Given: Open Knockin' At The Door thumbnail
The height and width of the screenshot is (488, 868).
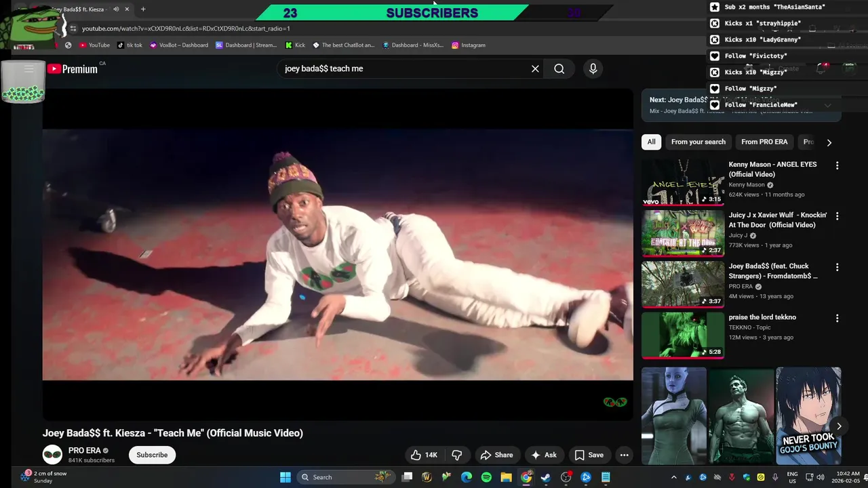Looking at the screenshot, I should [683, 233].
